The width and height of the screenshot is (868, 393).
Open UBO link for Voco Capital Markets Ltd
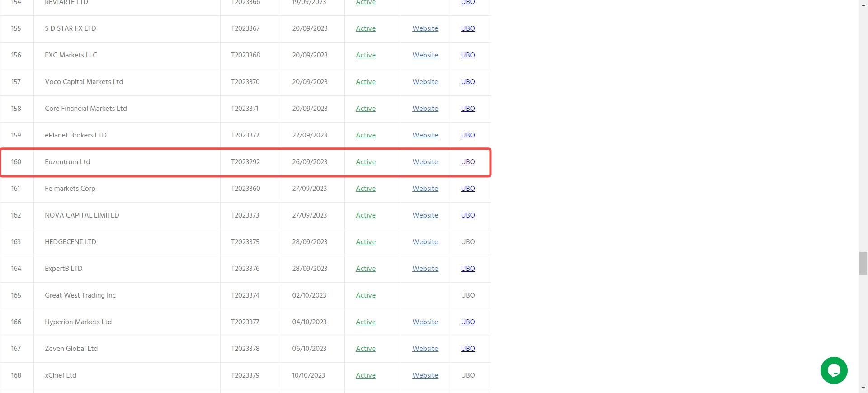pos(468,82)
